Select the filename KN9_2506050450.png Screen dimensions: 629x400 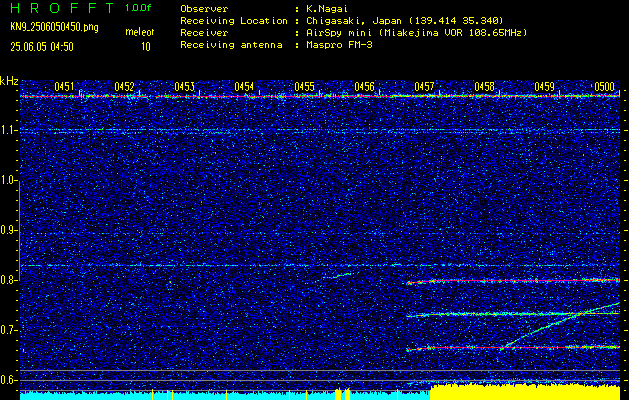coord(54,27)
